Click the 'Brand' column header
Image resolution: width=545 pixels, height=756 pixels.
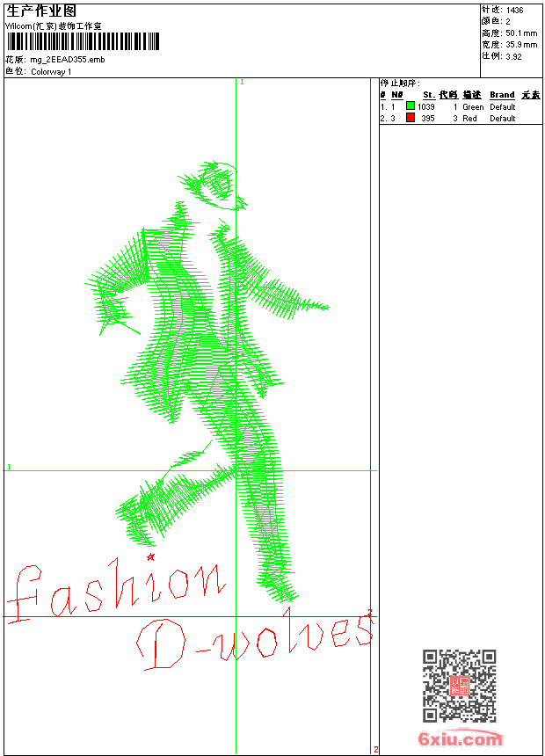(502, 95)
